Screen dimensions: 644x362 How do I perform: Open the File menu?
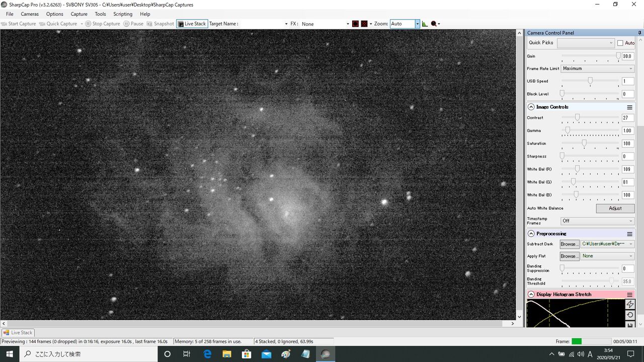coord(10,14)
